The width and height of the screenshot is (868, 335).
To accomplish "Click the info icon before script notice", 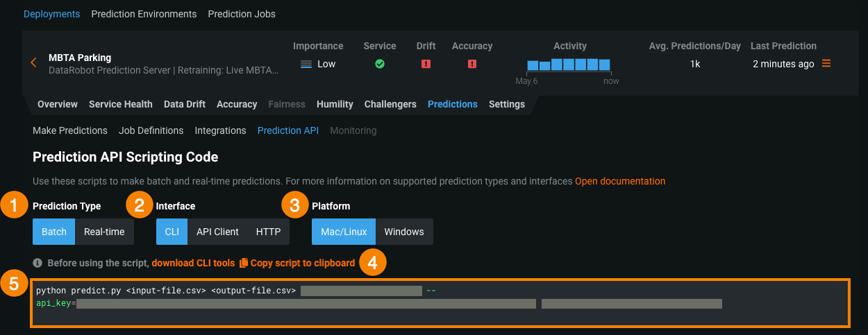I will coord(37,264).
